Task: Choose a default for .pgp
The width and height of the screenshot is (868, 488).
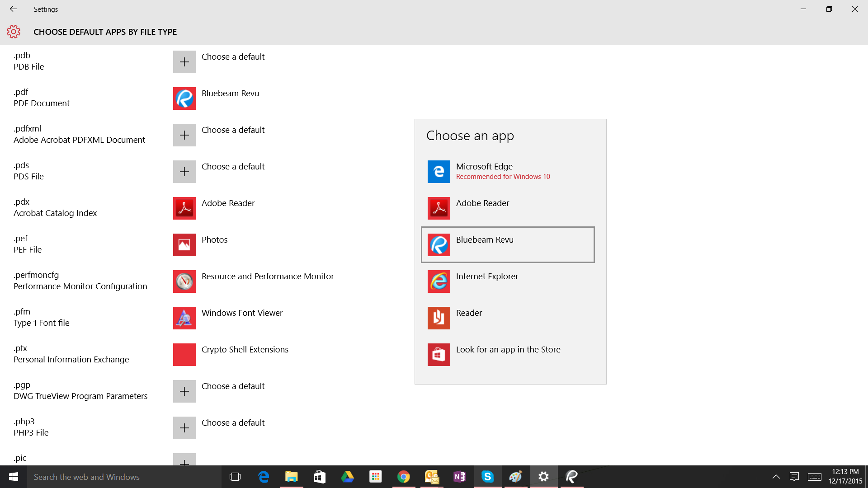Action: coord(184,391)
